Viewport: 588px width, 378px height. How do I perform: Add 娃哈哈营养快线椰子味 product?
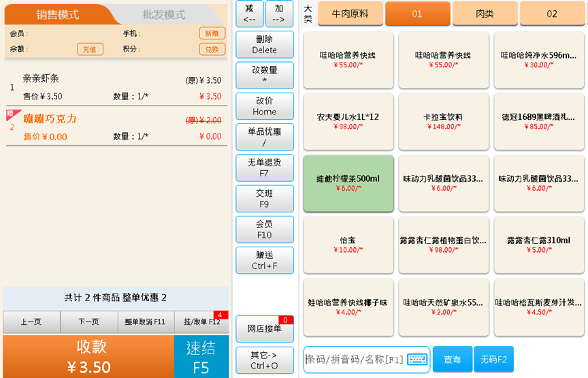[x=348, y=307]
